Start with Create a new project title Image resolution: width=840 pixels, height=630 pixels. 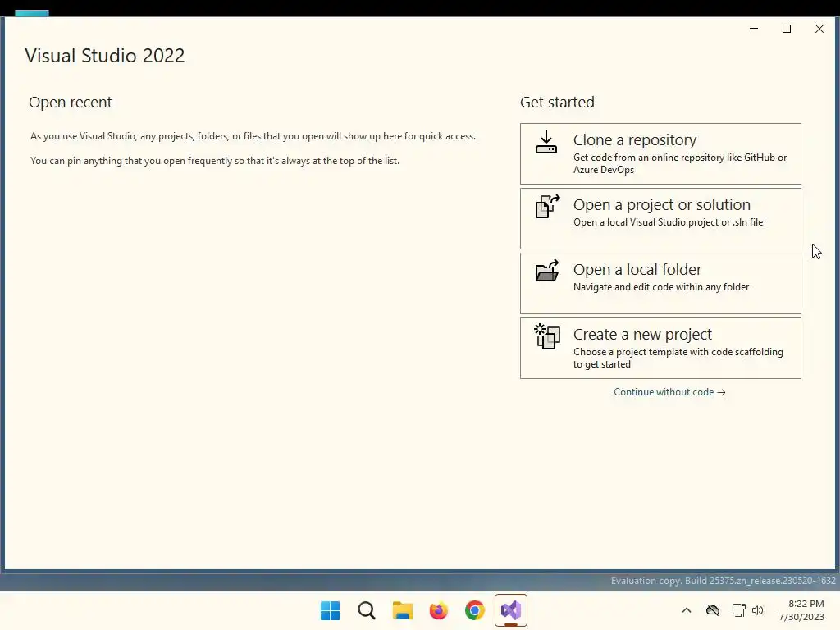click(642, 335)
